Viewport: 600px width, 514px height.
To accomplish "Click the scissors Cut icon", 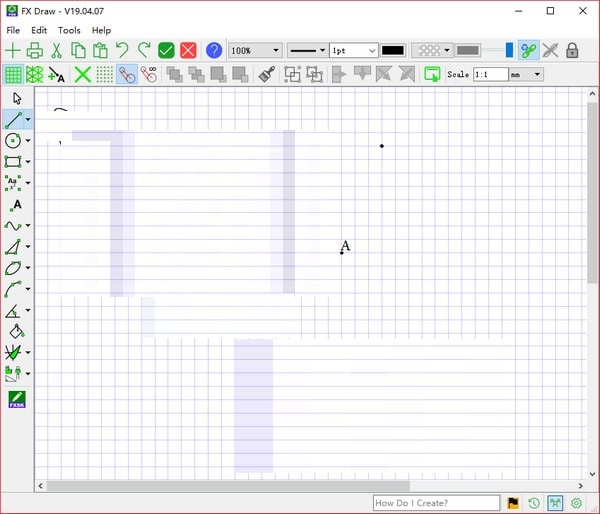I will (x=57, y=51).
